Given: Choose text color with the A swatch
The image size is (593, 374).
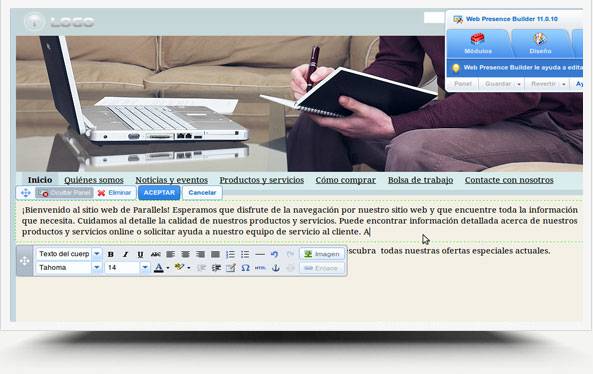Looking at the screenshot, I should (x=159, y=268).
